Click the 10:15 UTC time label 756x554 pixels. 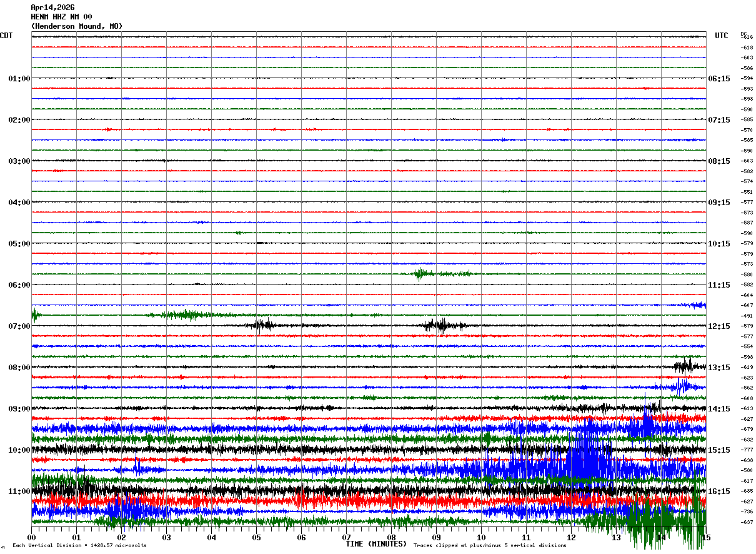click(x=719, y=244)
